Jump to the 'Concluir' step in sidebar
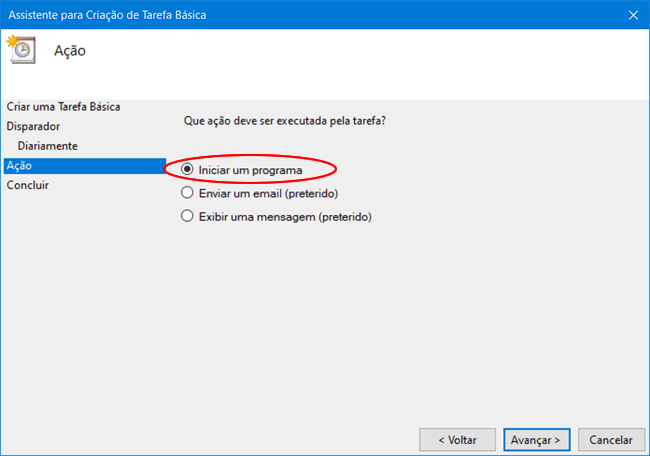This screenshot has width=650, height=456. coord(28,185)
